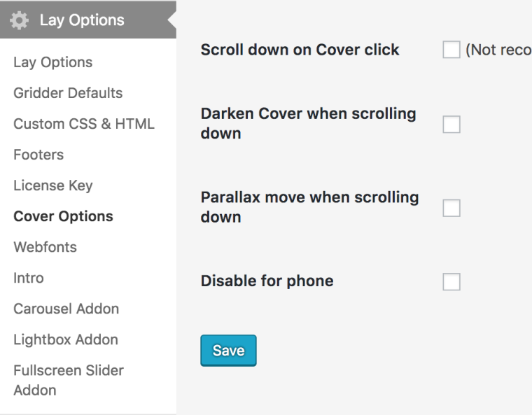Open Gridder Defaults settings page
Image resolution: width=532 pixels, height=415 pixels.
click(x=68, y=93)
